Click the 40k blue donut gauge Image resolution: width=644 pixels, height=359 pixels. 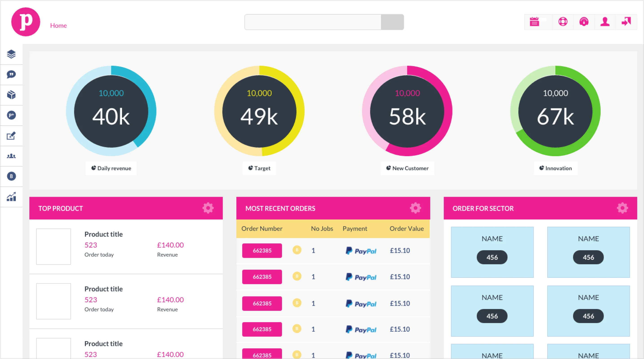[x=111, y=111]
